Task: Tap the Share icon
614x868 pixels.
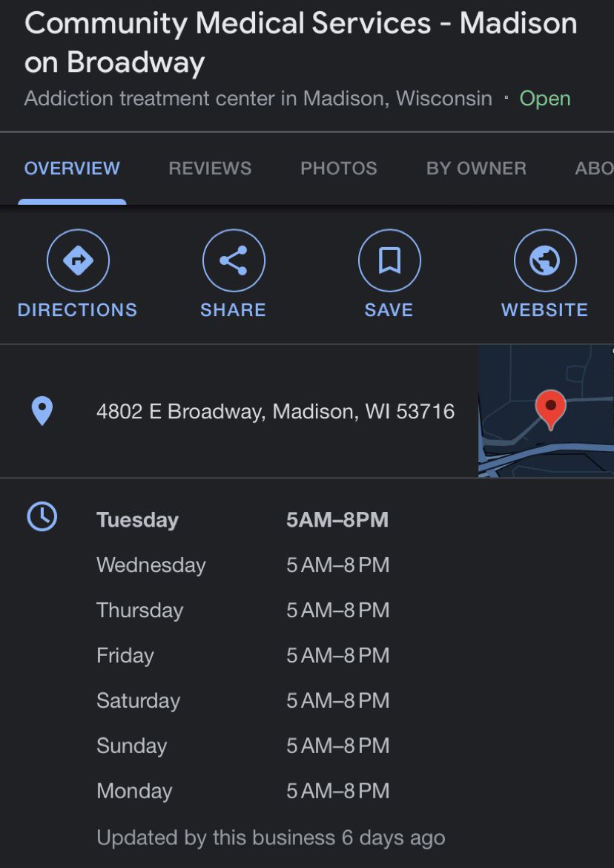Action: (234, 260)
